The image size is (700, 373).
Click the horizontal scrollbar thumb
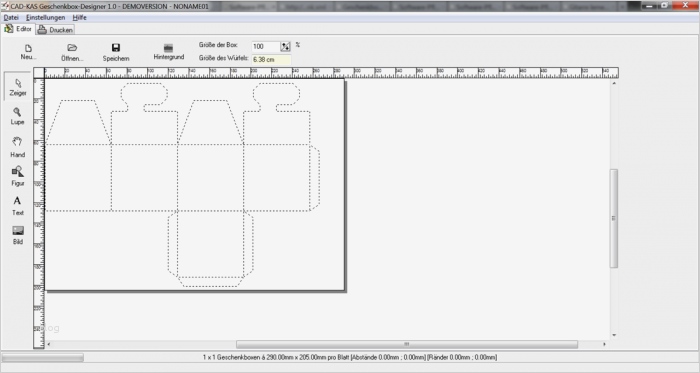coord(407,344)
